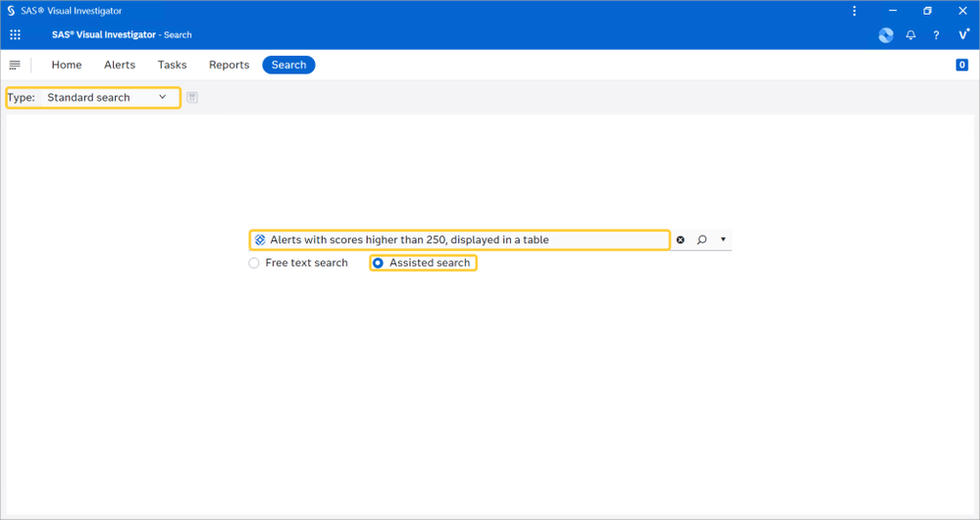Minimize the application window
Image resolution: width=980 pixels, height=520 pixels.
tap(893, 11)
